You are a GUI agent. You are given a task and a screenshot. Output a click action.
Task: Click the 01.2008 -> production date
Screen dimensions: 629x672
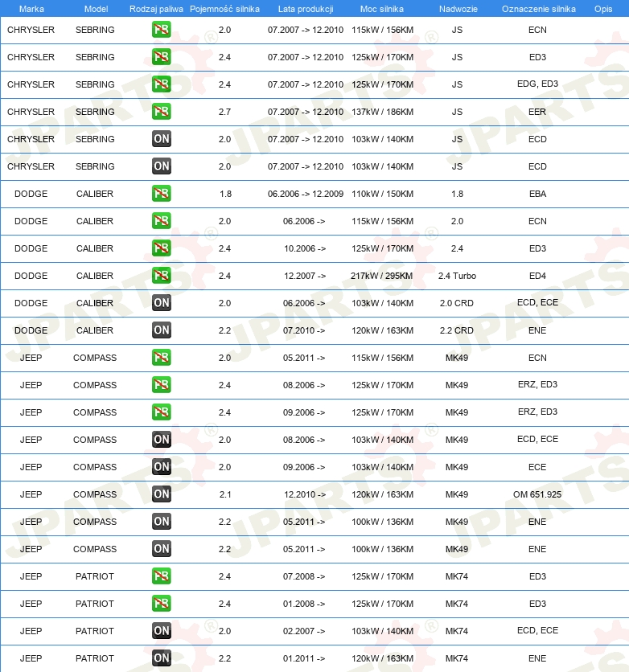tap(304, 604)
